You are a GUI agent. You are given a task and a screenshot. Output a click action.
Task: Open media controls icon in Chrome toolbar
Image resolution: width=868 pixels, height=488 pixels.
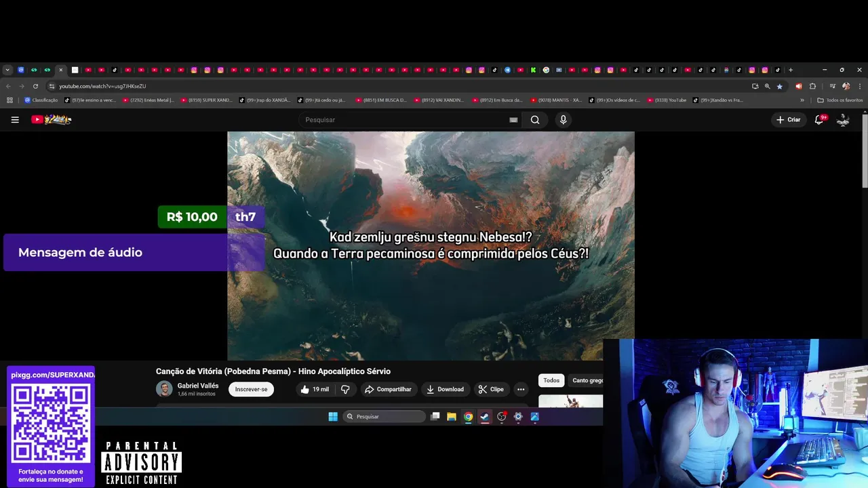[x=833, y=86]
